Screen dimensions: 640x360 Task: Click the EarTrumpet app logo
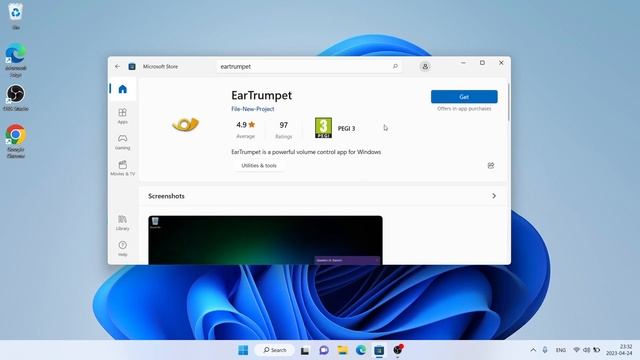tap(185, 124)
